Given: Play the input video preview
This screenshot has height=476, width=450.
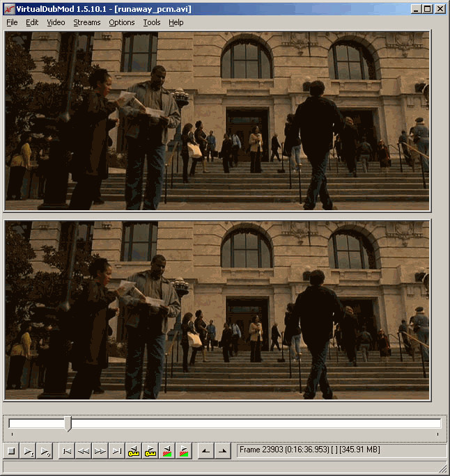Looking at the screenshot, I should (x=29, y=451).
